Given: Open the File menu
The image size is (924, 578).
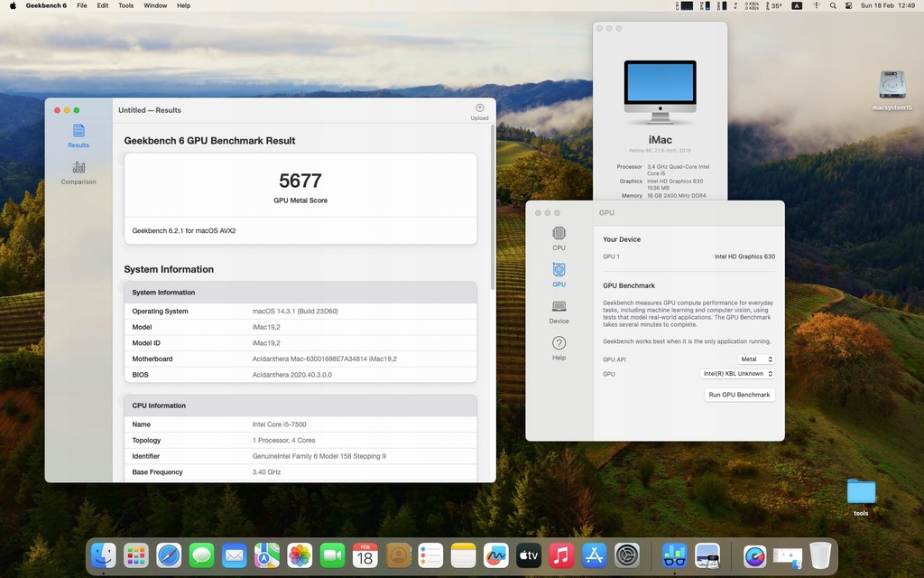Looking at the screenshot, I should click(x=82, y=5).
